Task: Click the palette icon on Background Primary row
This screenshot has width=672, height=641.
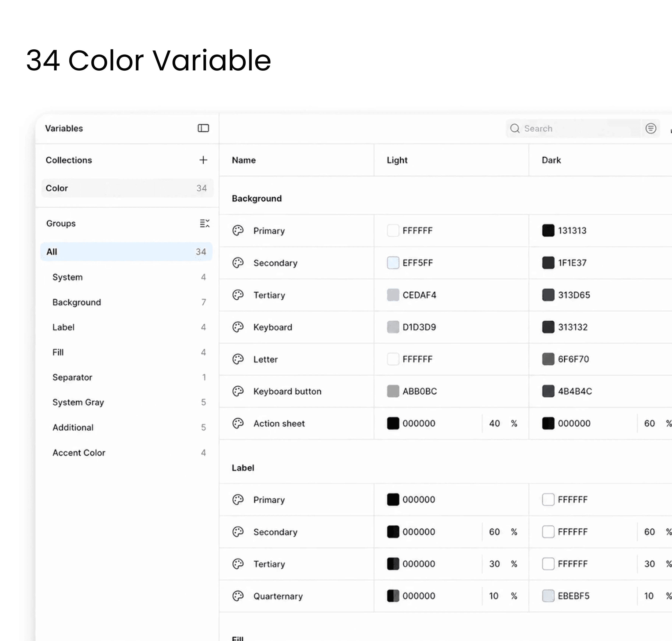Action: (238, 231)
